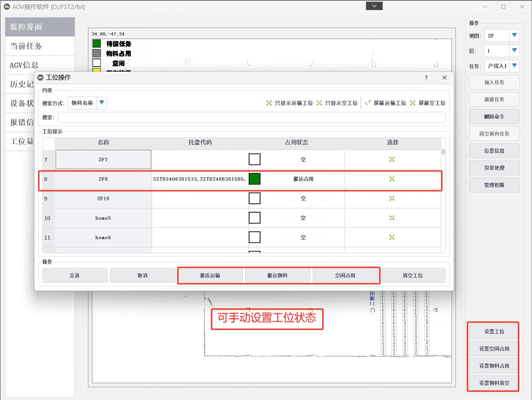Click green 待接任务 legend swatch on map

(x=97, y=43)
